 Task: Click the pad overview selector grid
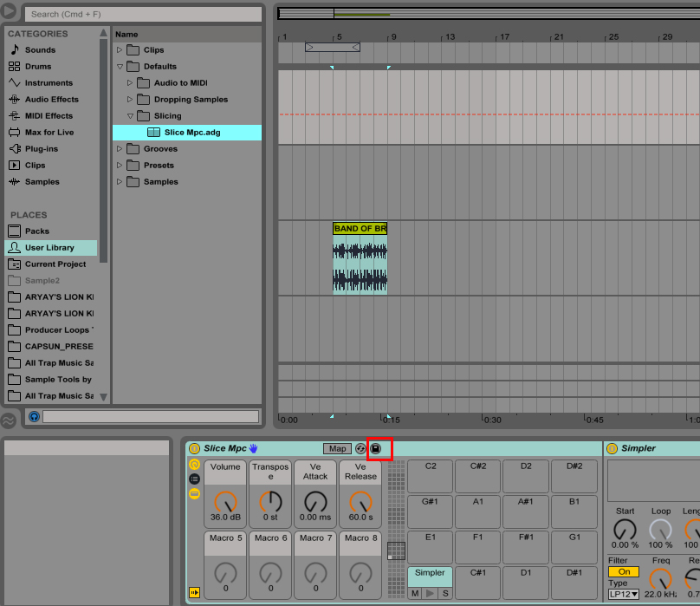point(396,551)
